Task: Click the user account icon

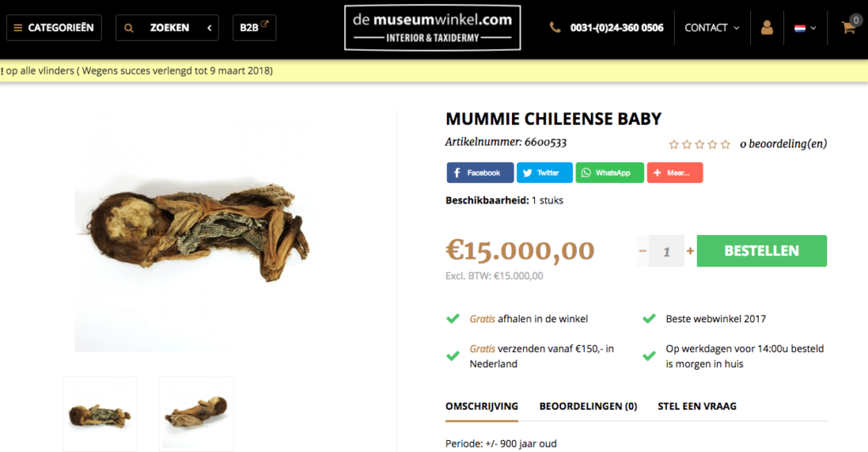Action: [x=767, y=28]
